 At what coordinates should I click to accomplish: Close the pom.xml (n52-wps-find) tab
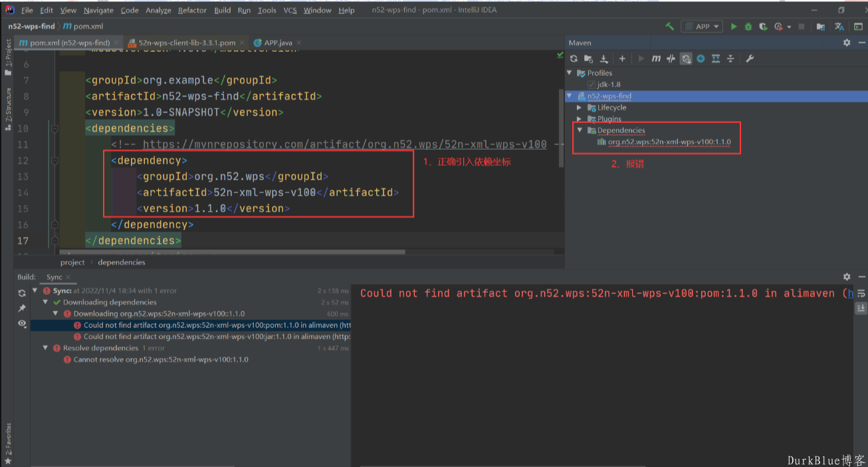[117, 43]
